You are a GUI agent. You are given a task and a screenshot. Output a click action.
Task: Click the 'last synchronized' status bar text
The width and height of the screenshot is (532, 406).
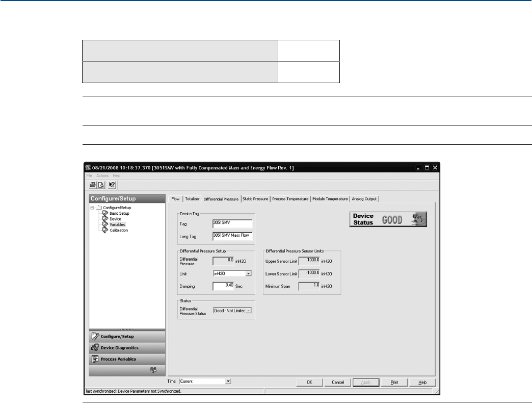click(x=134, y=391)
